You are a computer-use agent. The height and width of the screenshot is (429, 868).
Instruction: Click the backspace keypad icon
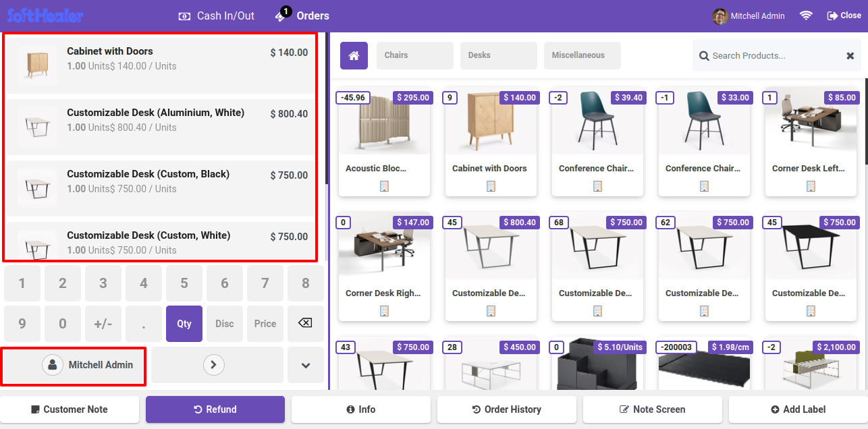[305, 324]
